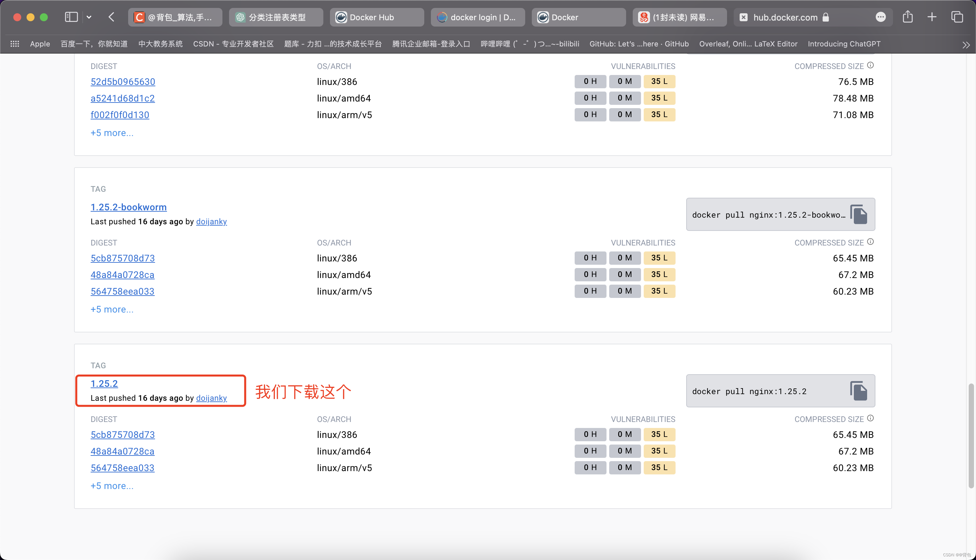
Task: Click the 1.25.2-bookworm tag label link
Action: (x=129, y=206)
